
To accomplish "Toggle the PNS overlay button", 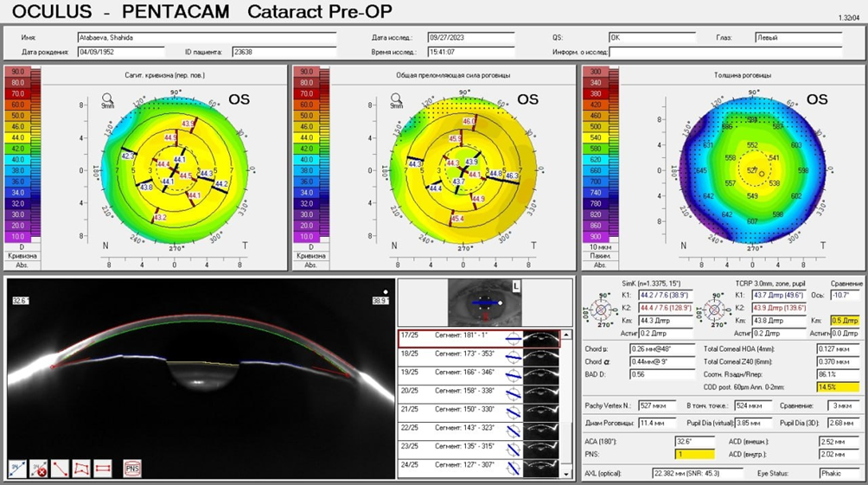I will [131, 468].
